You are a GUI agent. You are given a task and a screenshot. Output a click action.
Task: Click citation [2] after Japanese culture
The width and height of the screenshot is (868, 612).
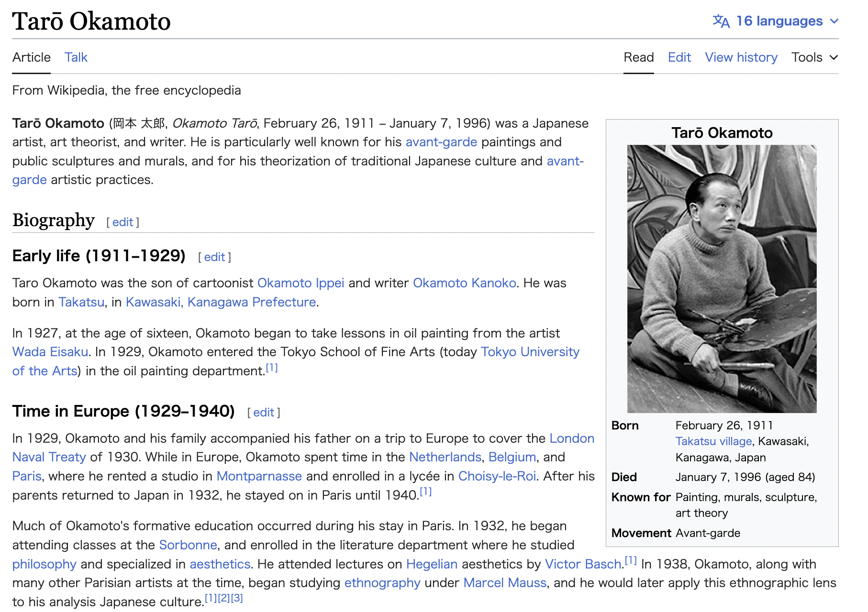point(224,598)
